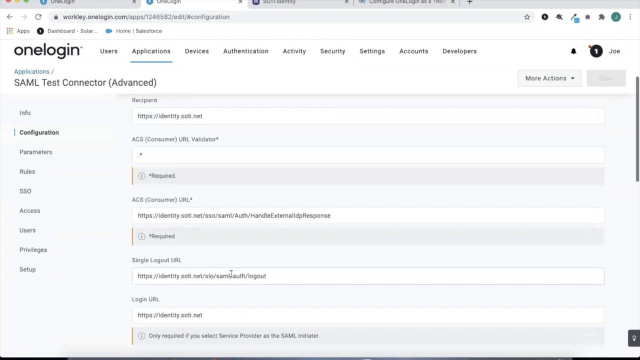This screenshot has width=640, height=360.
Task: Open the Joe account menu
Action: [x=614, y=51]
